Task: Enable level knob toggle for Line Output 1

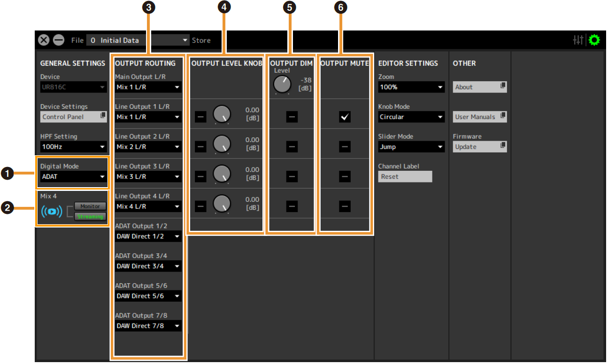Action: click(x=200, y=117)
